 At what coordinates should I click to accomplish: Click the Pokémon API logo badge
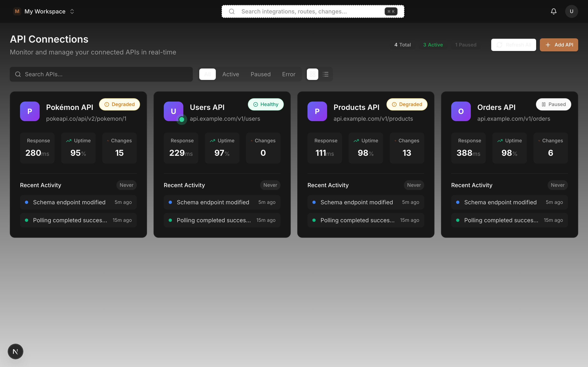pos(29,111)
